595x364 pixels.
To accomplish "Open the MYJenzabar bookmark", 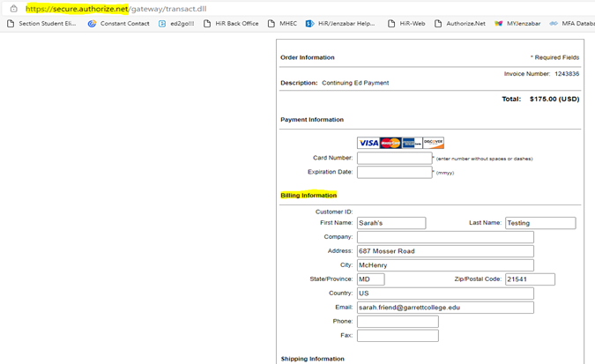I will (517, 24).
